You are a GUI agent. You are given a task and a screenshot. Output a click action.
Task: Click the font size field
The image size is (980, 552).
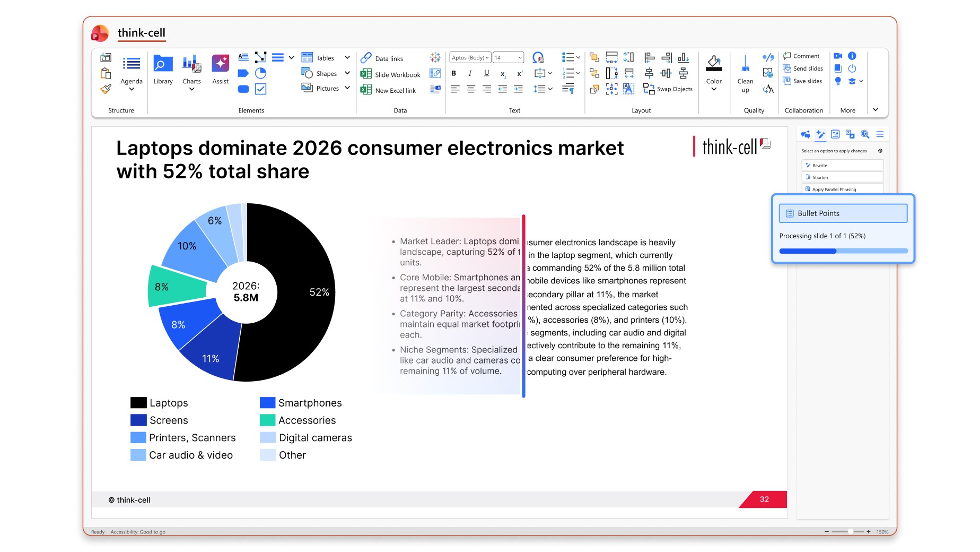pyautogui.click(x=508, y=57)
